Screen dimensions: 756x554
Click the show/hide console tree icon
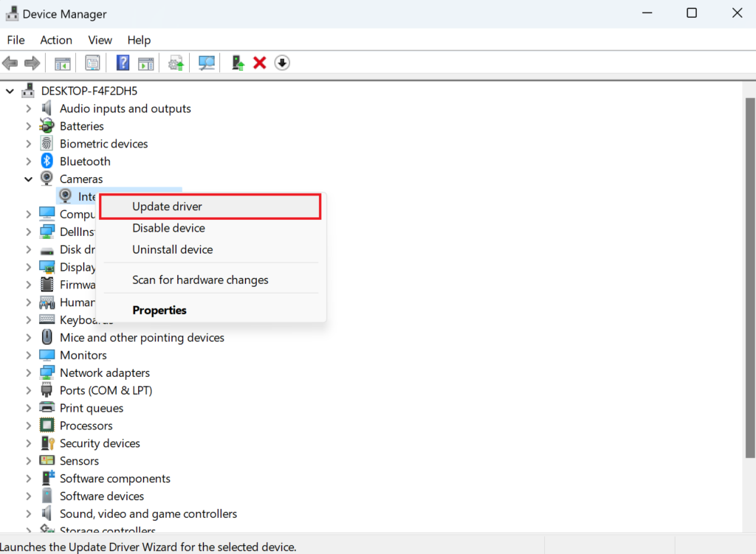[63, 63]
